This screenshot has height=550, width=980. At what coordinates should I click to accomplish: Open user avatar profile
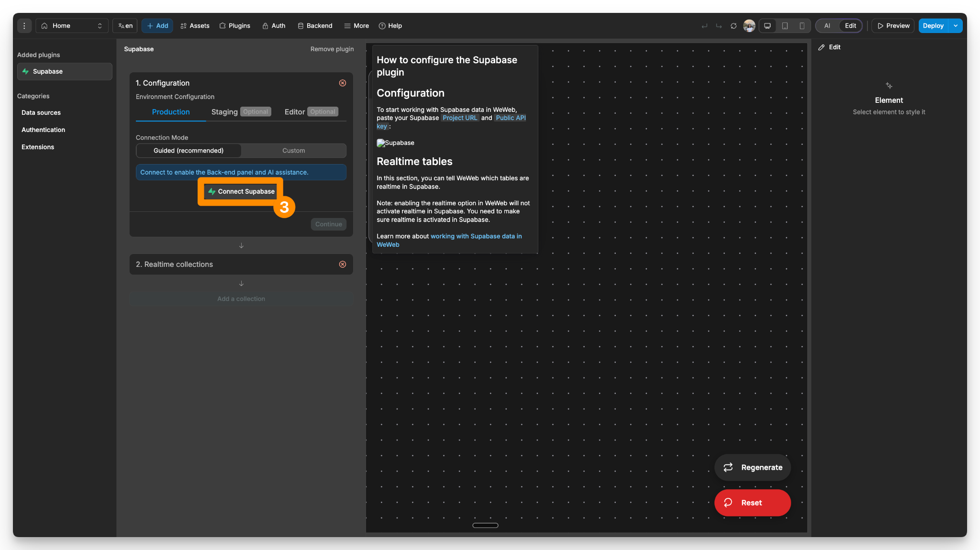[x=749, y=26]
